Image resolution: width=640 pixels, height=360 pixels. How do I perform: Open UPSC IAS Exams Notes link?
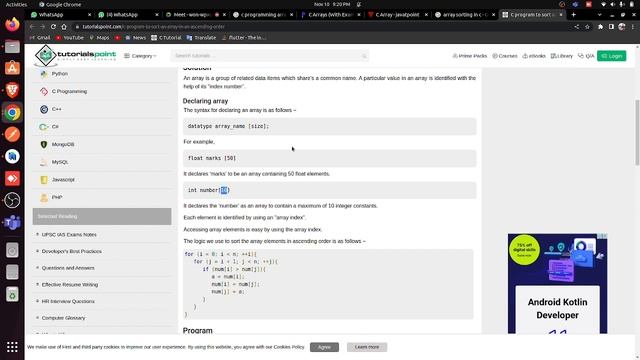click(x=69, y=235)
